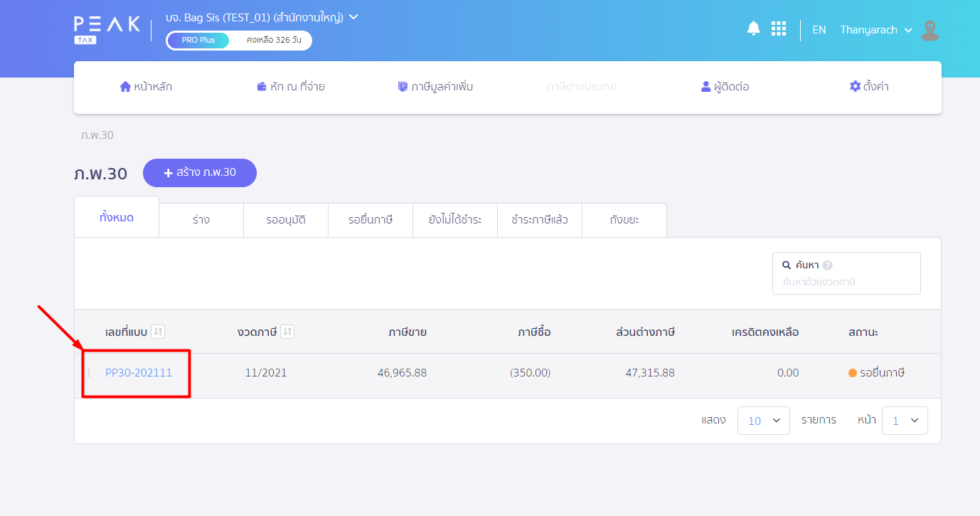Switch to the ยังไม่ได้ชำระ tab

pyautogui.click(x=455, y=220)
